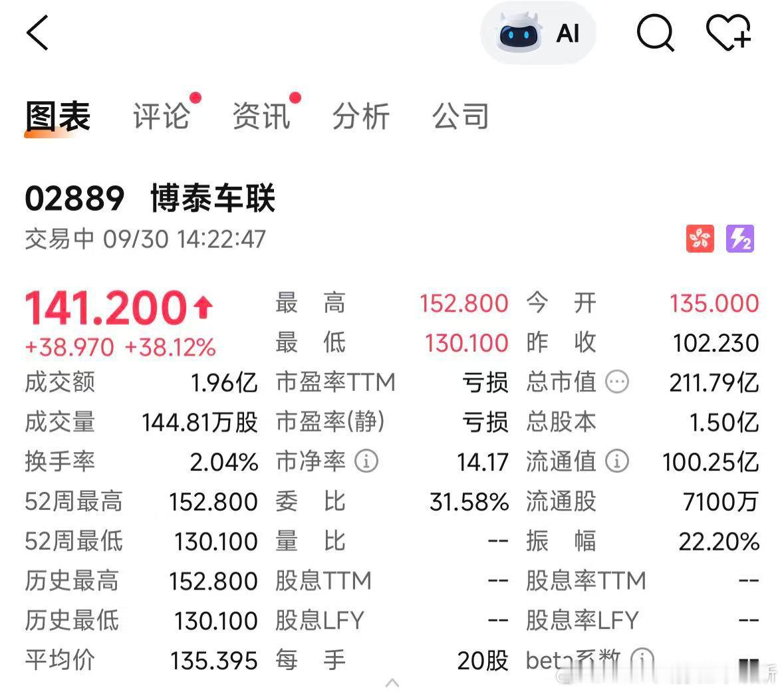784x692 pixels.
Task: Tap the 换手率 value 2.04%
Action: (x=224, y=462)
